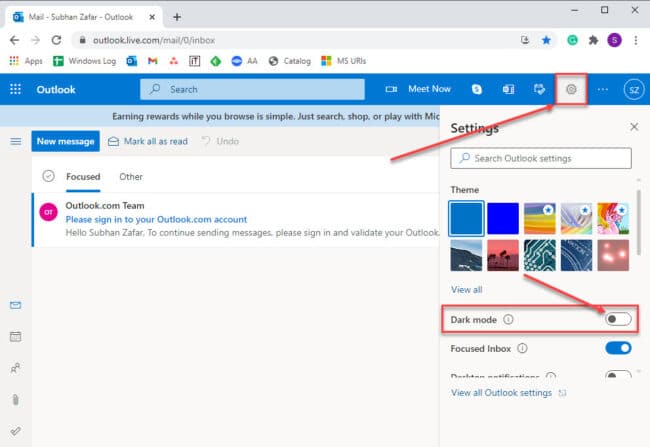
Task: Switch to the Focused tab
Action: point(83,177)
